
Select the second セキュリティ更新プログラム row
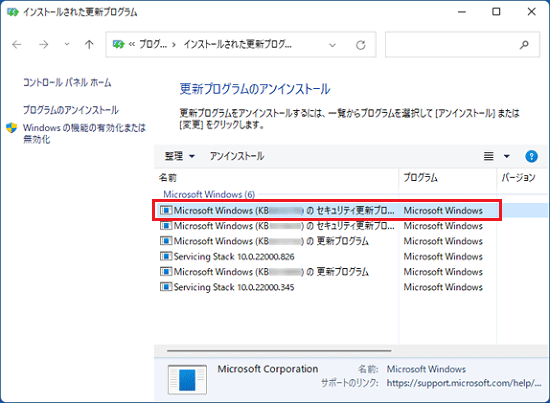351,226
